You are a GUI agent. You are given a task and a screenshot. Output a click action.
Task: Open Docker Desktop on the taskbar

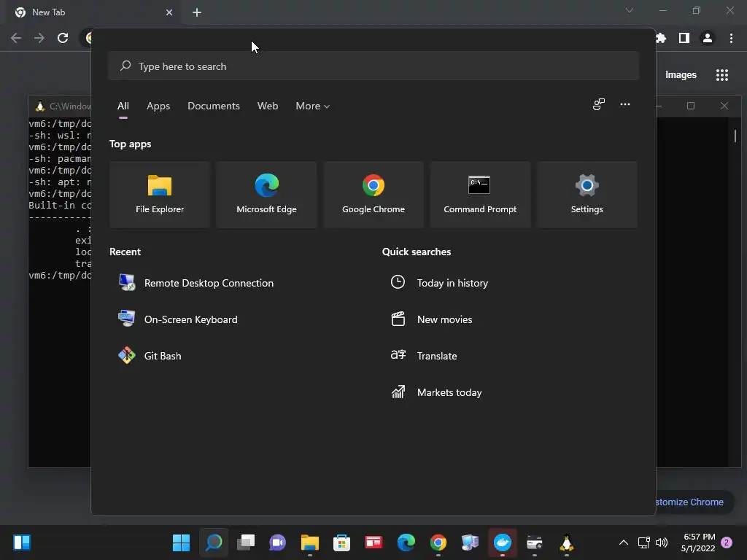tap(502, 542)
